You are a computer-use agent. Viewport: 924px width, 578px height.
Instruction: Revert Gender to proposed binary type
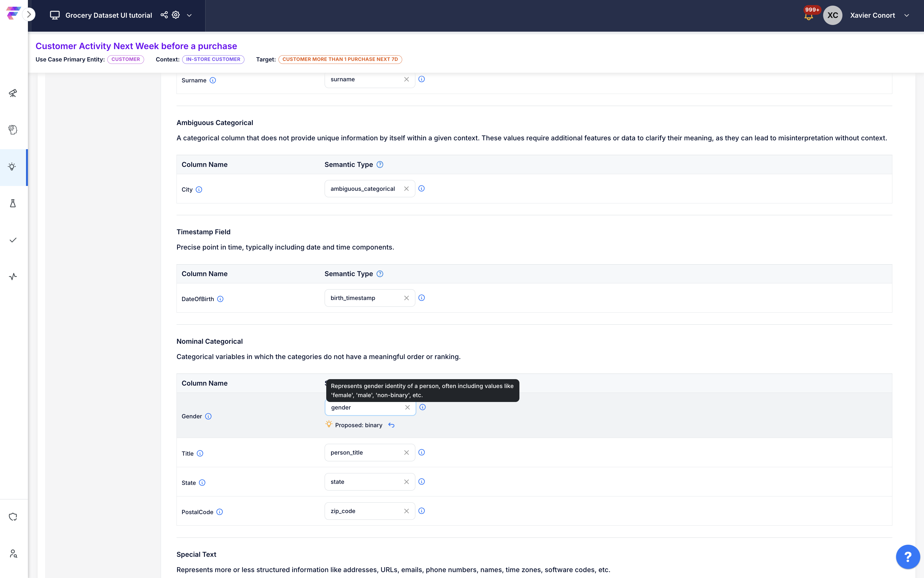point(391,425)
